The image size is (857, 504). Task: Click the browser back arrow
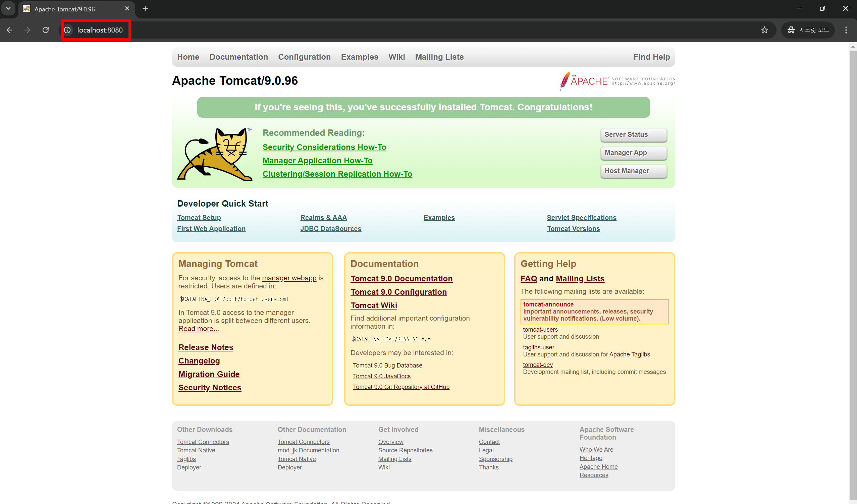(9, 30)
